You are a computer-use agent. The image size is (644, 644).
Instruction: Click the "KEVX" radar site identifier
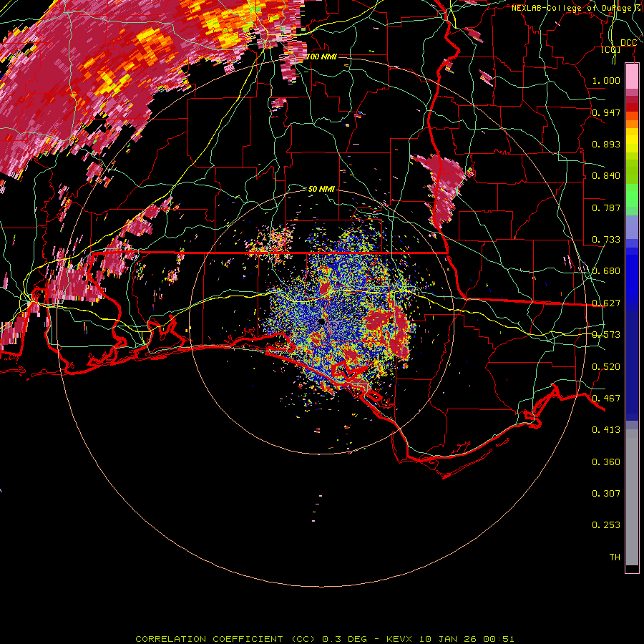pyautogui.click(x=401, y=639)
